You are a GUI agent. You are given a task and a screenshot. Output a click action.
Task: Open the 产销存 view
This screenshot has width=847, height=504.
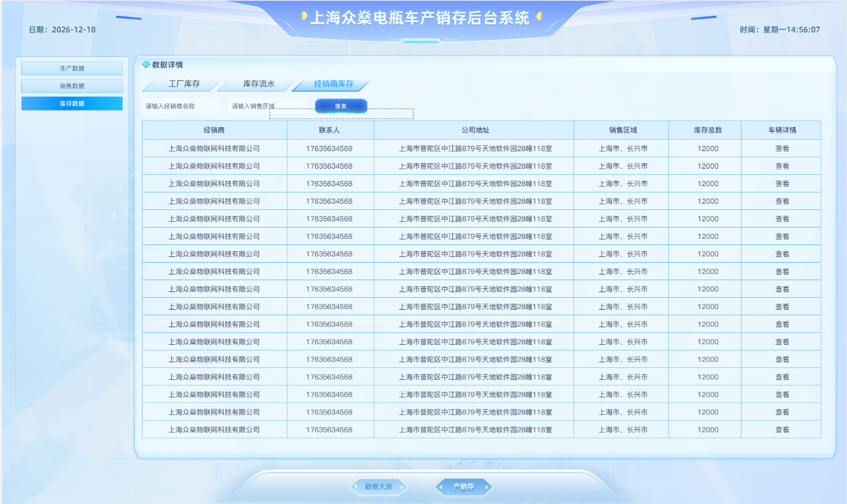(464, 486)
